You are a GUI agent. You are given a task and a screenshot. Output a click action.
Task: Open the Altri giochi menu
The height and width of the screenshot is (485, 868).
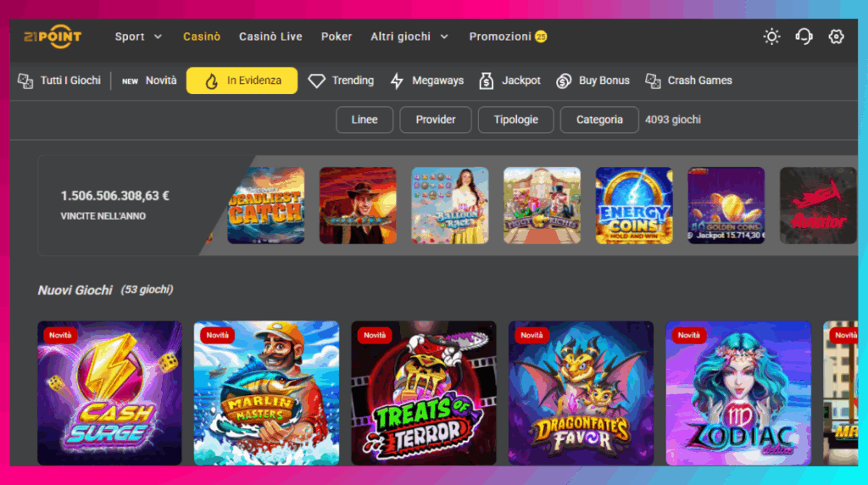(400, 36)
